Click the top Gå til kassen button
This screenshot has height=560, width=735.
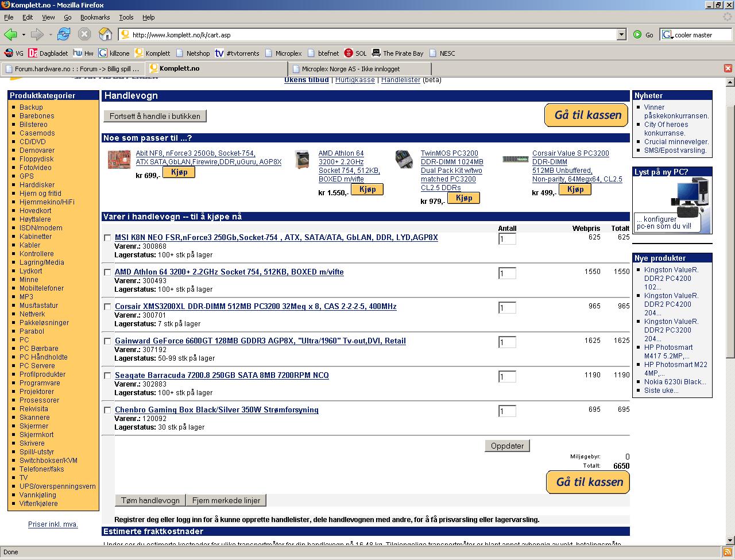pos(586,115)
